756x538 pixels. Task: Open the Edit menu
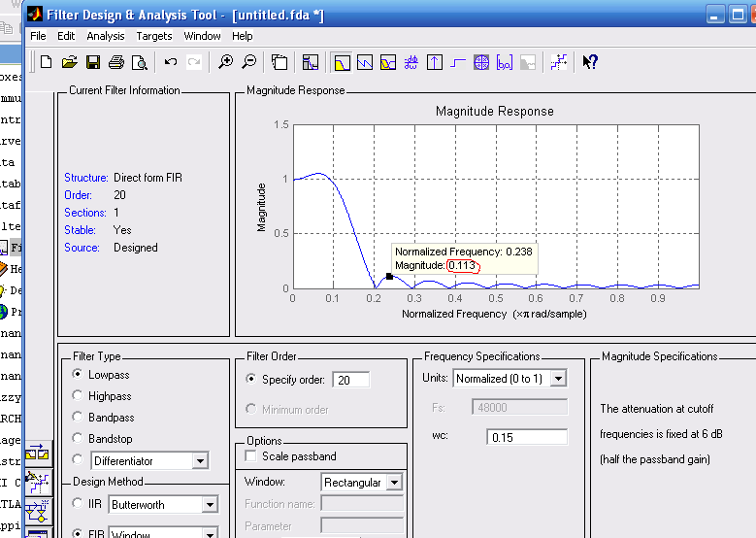coord(66,36)
